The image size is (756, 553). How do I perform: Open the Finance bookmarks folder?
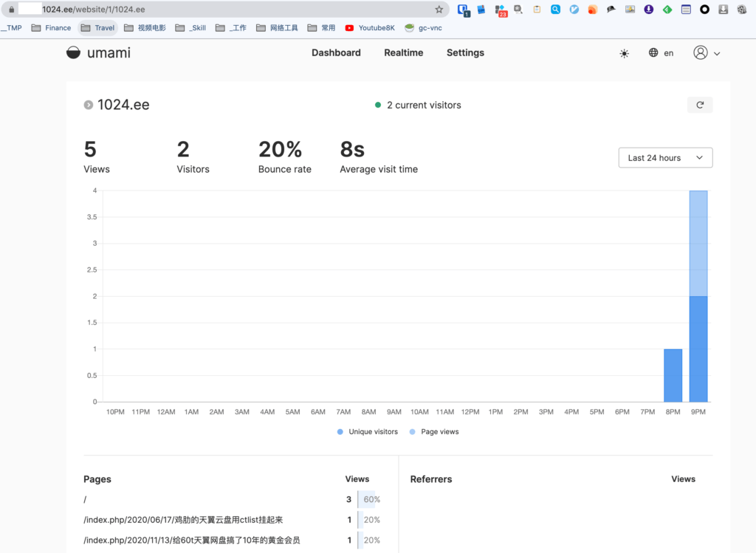pyautogui.click(x=51, y=28)
